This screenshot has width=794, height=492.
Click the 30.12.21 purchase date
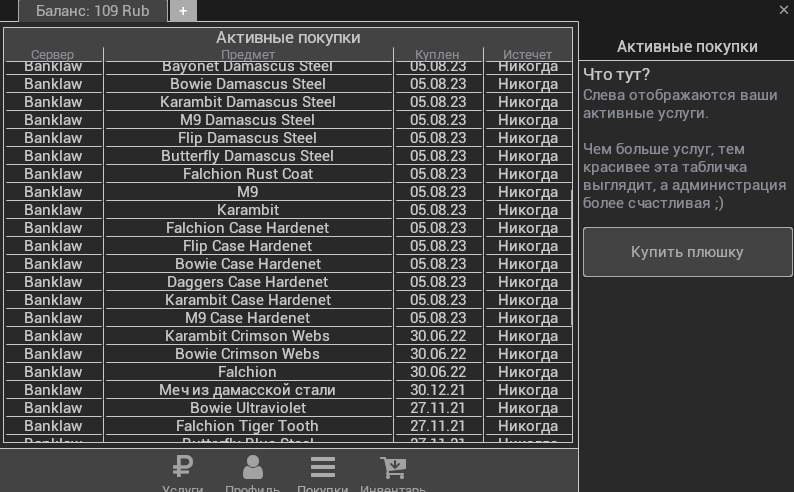[438, 389]
